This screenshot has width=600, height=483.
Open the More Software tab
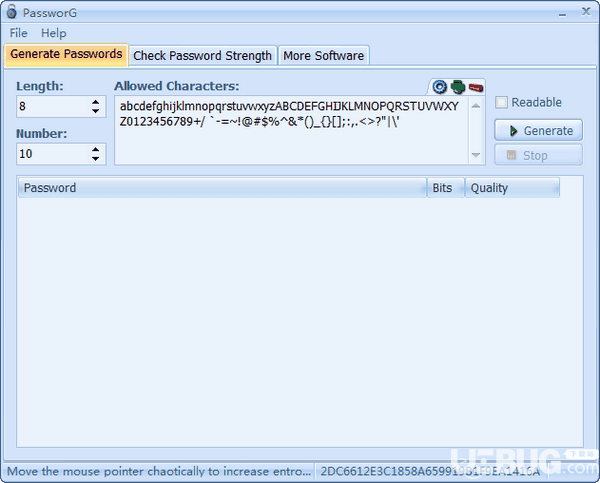tap(323, 56)
